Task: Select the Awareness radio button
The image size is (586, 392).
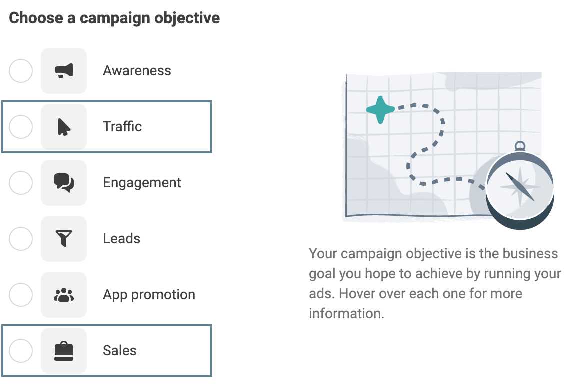Action: [20, 70]
